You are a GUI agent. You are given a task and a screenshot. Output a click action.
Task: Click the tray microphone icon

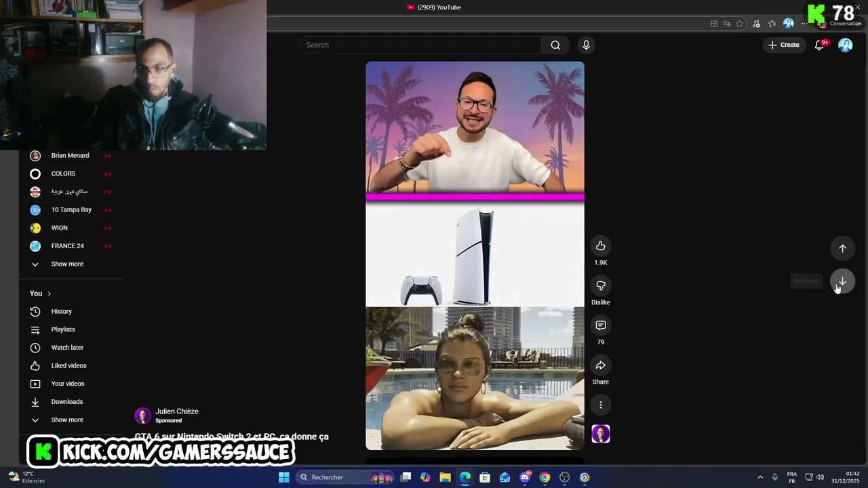pyautogui.click(x=774, y=477)
